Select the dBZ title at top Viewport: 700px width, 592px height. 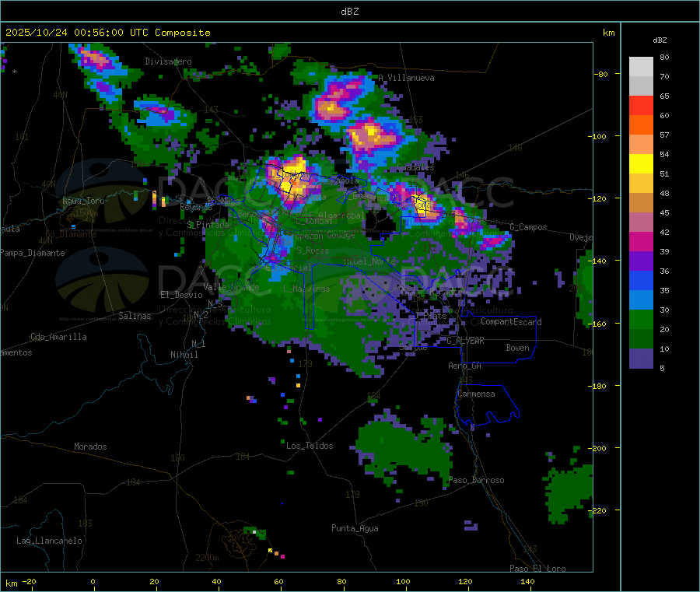pyautogui.click(x=349, y=12)
